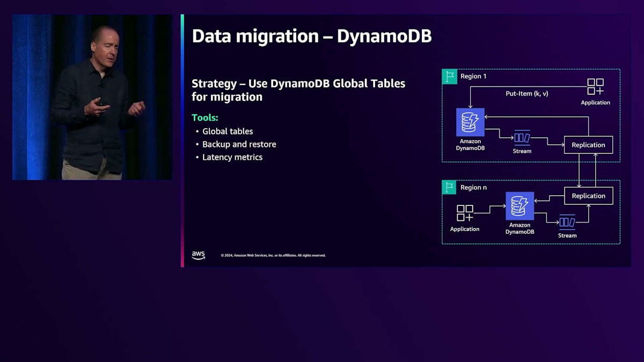Click the "Region n" label
This screenshot has height=362, width=644.
[x=474, y=187]
